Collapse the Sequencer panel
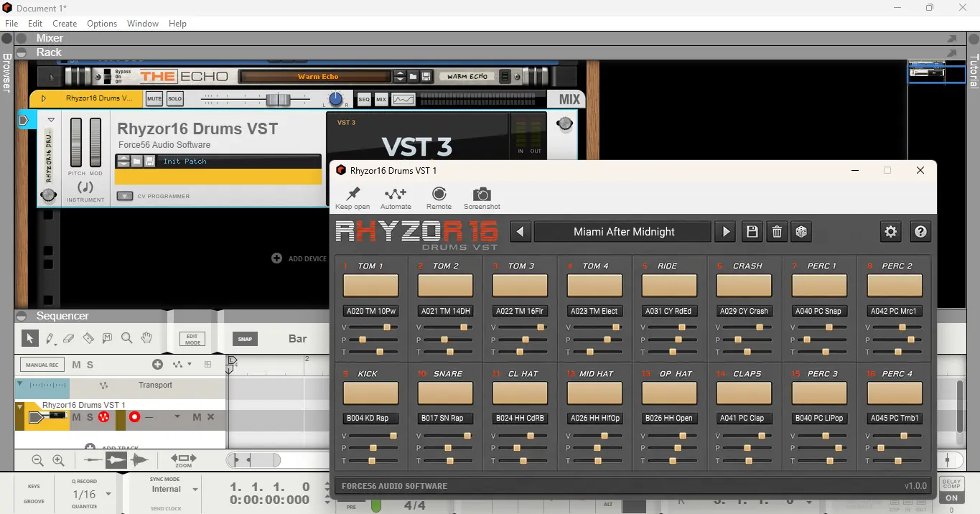The width and height of the screenshot is (980, 514). click(22, 316)
